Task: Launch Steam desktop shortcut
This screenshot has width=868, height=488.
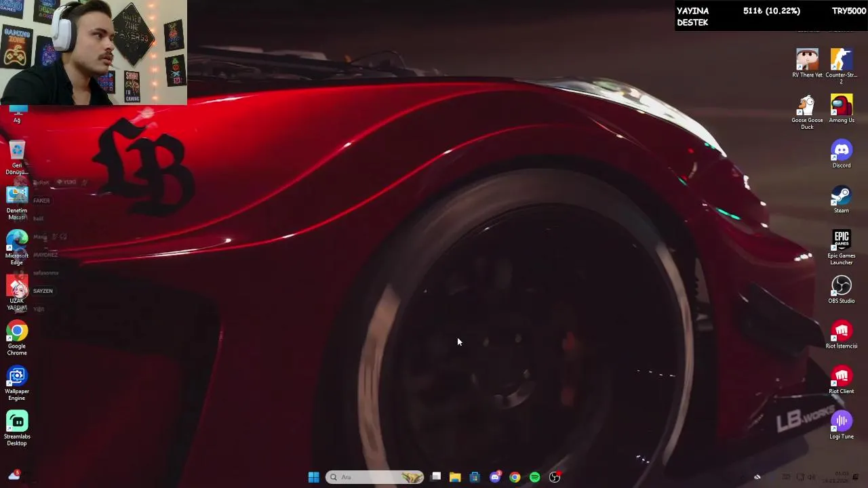Action: pos(842,199)
